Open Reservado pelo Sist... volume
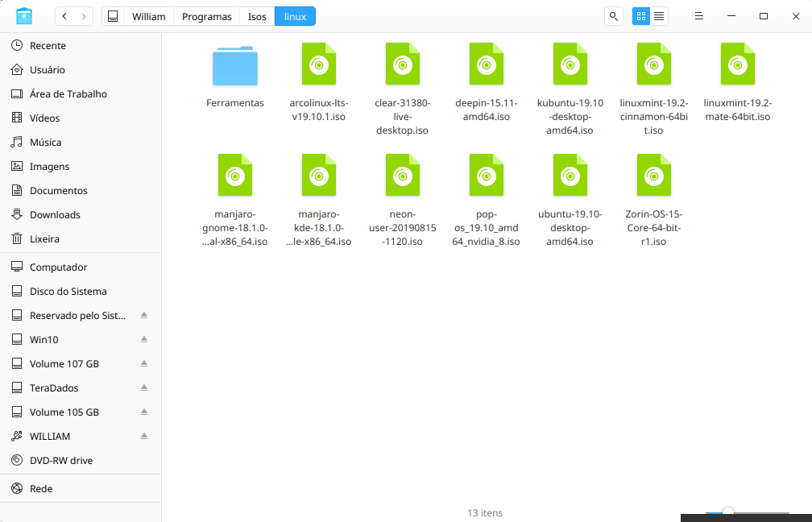 (81, 316)
